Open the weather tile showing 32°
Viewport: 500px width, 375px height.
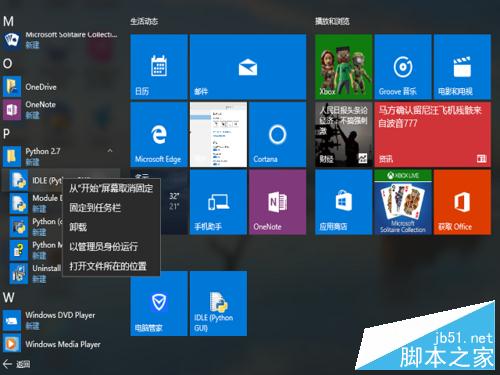[x=174, y=202]
